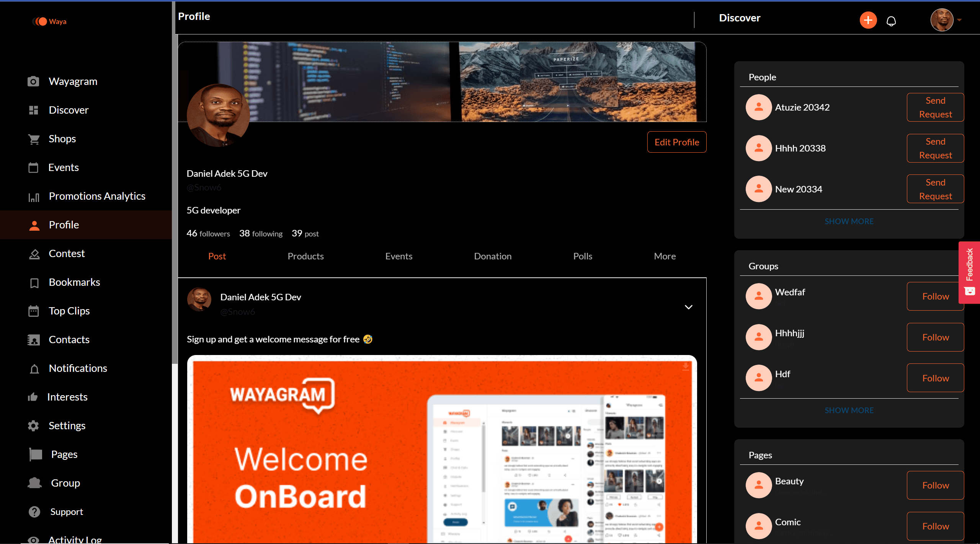Send Request to Atuzie 20342
980x544 pixels.
935,107
